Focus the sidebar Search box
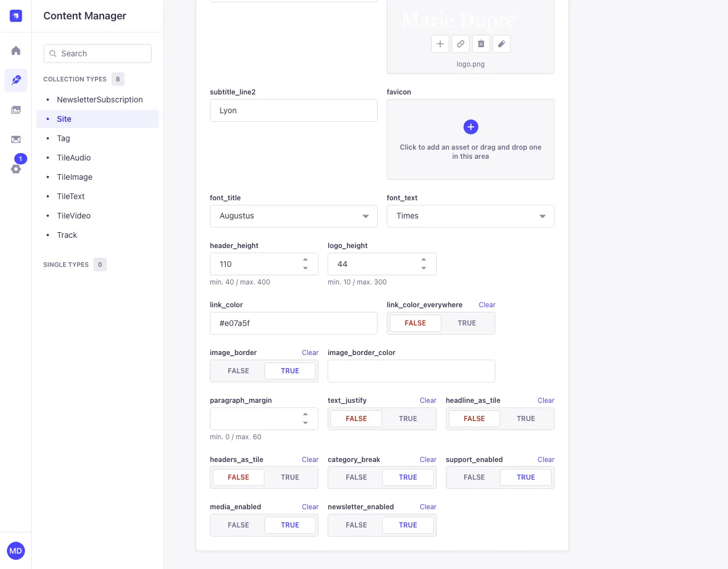The height and width of the screenshot is (569, 728). [98, 53]
